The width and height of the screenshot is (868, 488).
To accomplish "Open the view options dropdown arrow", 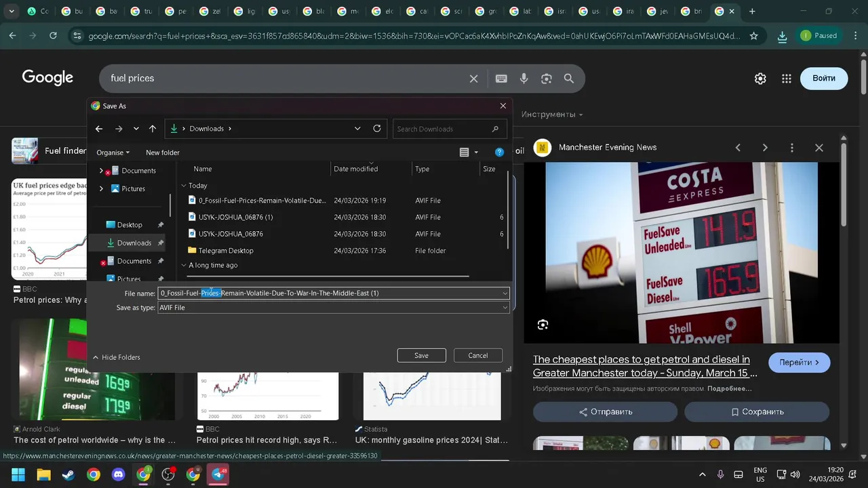I will pos(476,152).
